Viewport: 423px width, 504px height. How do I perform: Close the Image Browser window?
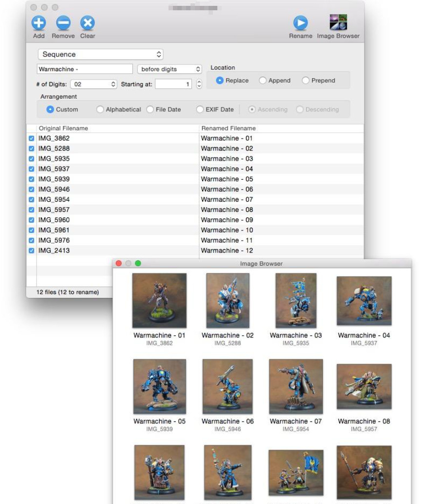[119, 264]
